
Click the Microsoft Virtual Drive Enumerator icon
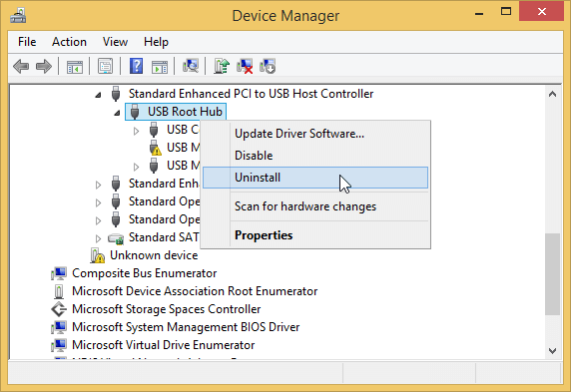[59, 345]
